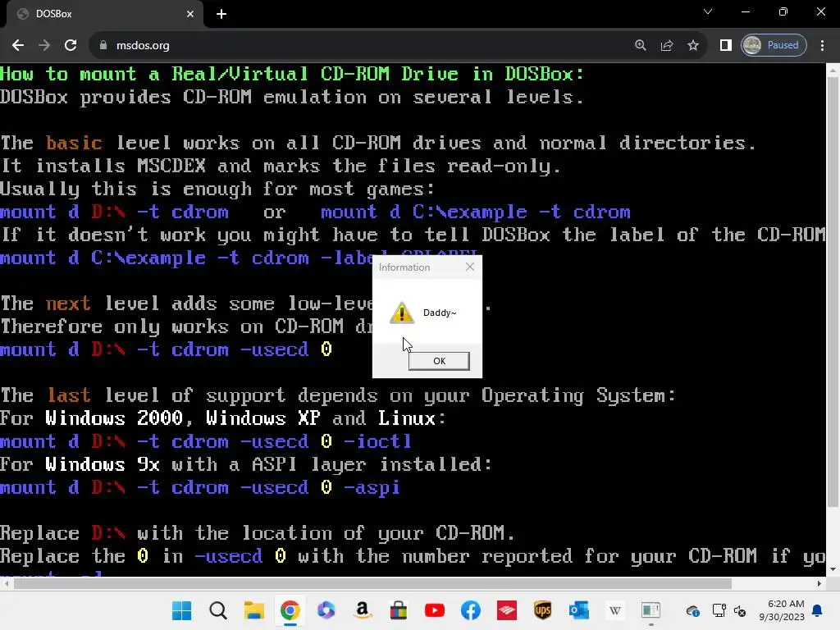Viewport: 840px width, 630px height.
Task: Click the horizontal scrollbar right arrow
Action: [819, 583]
